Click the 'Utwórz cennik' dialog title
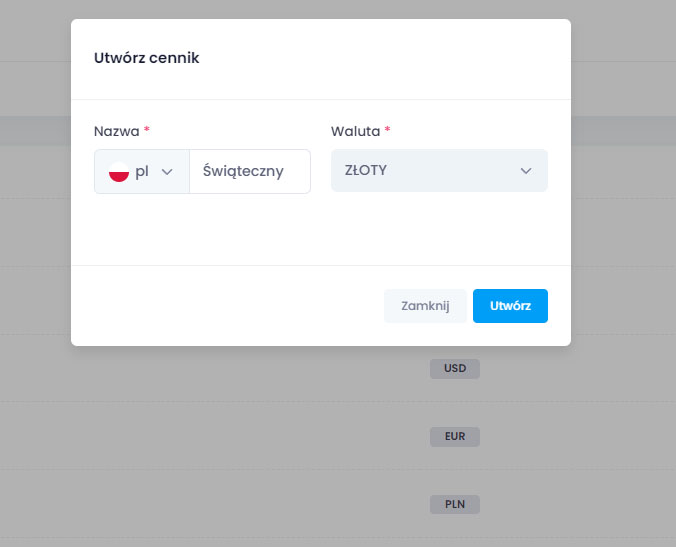676x547 pixels. click(146, 58)
